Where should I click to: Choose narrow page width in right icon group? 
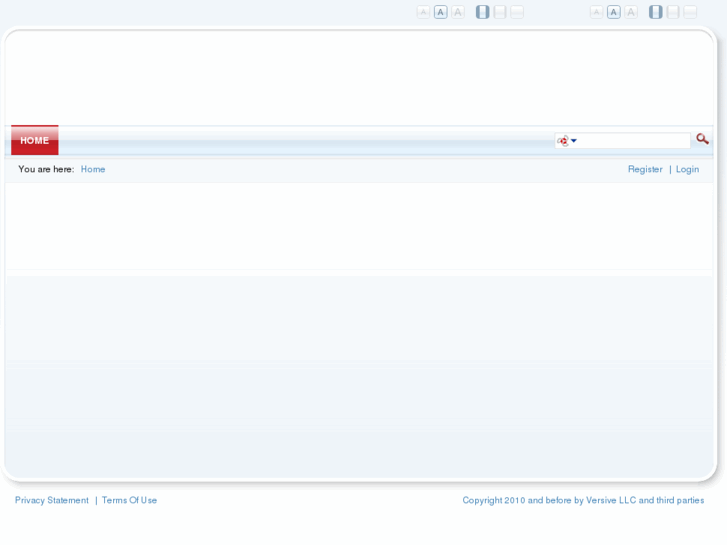coord(656,12)
